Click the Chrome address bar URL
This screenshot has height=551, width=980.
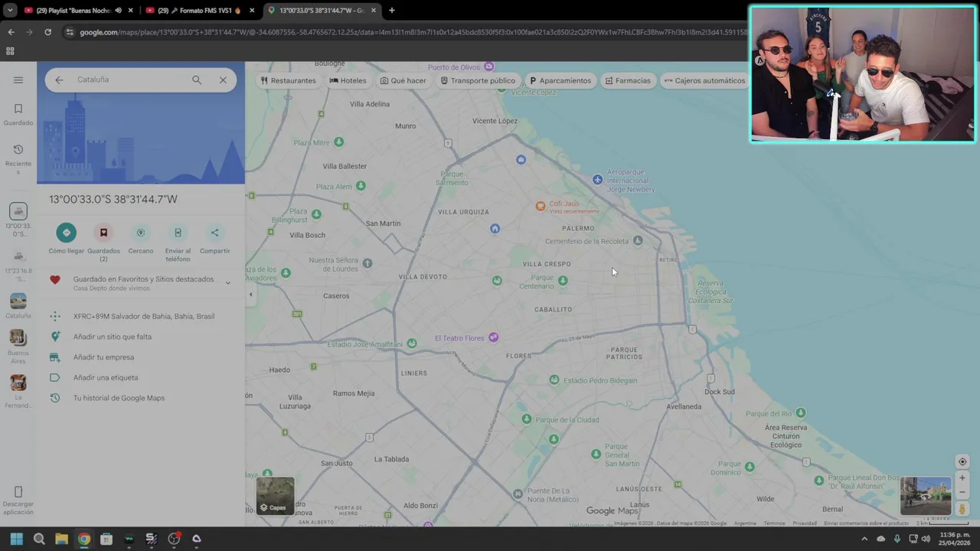tap(413, 32)
